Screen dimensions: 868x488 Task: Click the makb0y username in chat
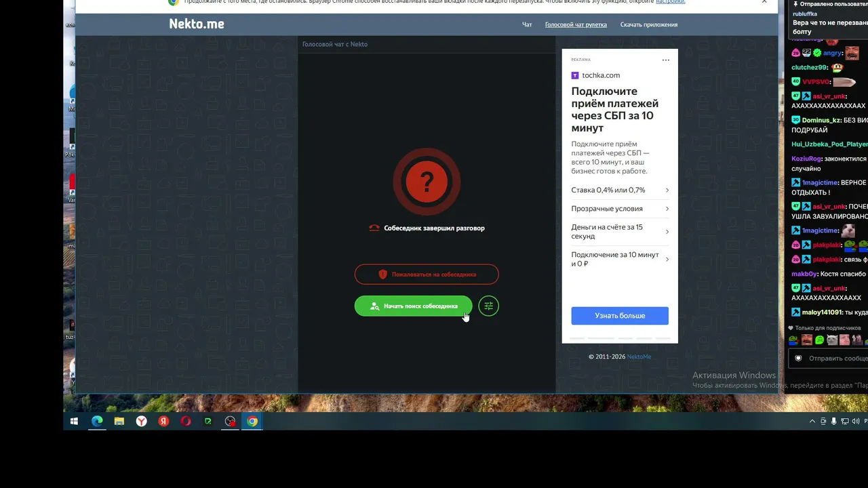(x=804, y=274)
